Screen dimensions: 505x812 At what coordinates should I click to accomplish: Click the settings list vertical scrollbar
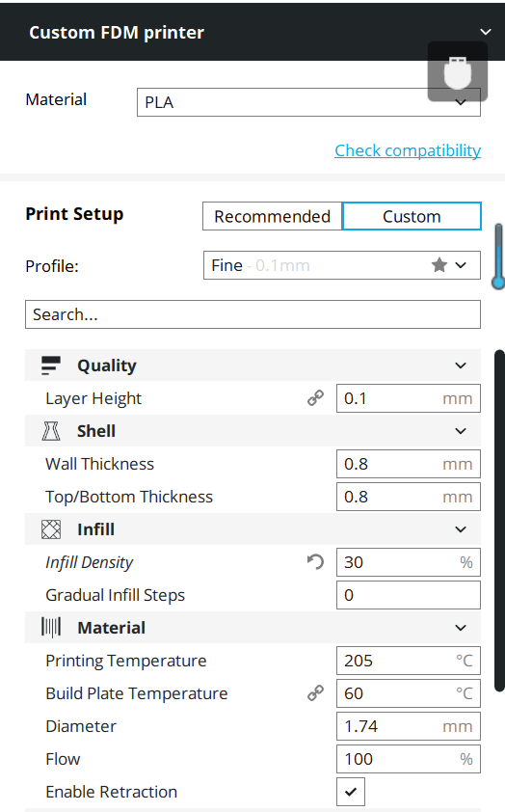[499, 521]
